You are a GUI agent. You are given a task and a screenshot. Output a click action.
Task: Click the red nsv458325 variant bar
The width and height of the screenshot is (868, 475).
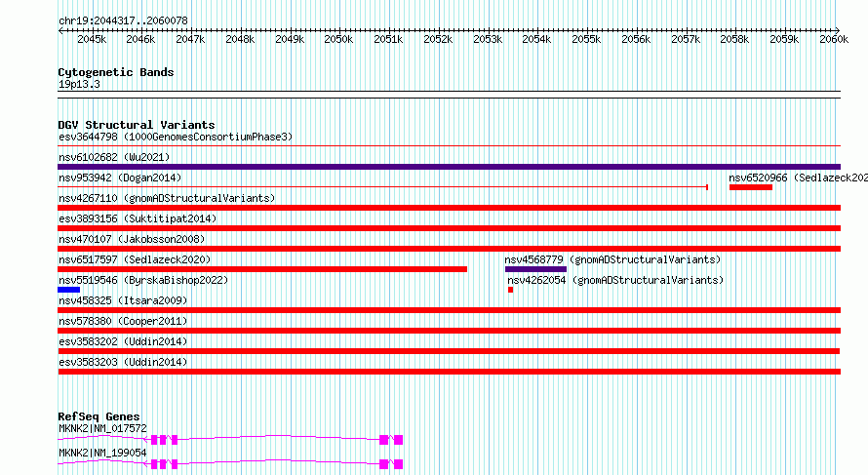[x=449, y=310]
